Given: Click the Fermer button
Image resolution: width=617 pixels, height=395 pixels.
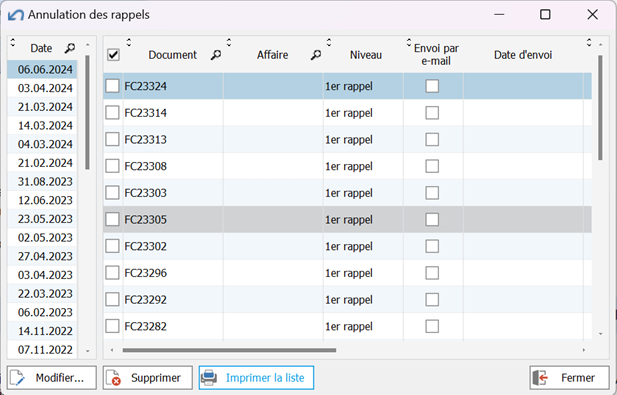Looking at the screenshot, I should tap(569, 378).
